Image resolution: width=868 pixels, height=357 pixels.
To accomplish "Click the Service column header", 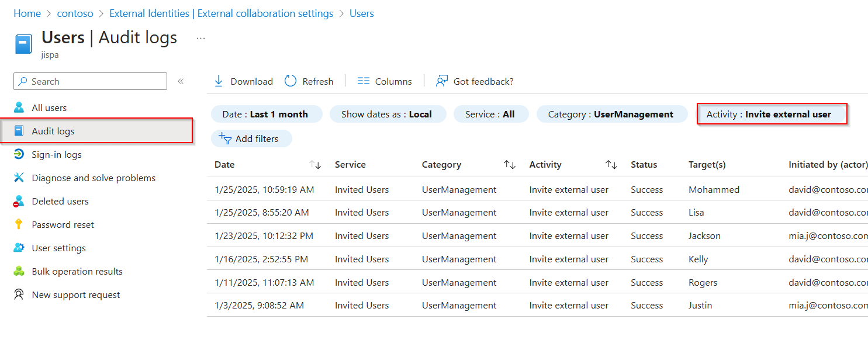I will click(350, 165).
